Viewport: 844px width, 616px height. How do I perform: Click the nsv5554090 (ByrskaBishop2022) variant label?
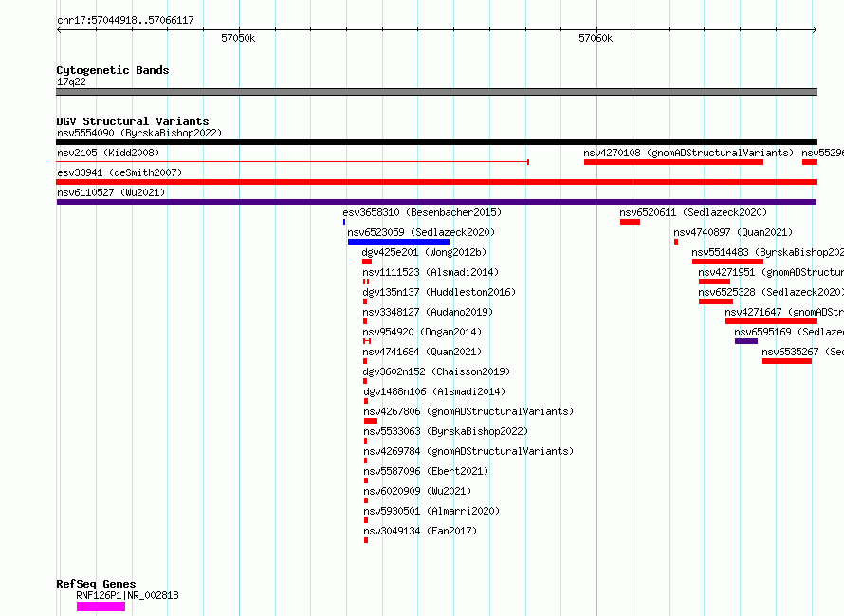point(139,133)
